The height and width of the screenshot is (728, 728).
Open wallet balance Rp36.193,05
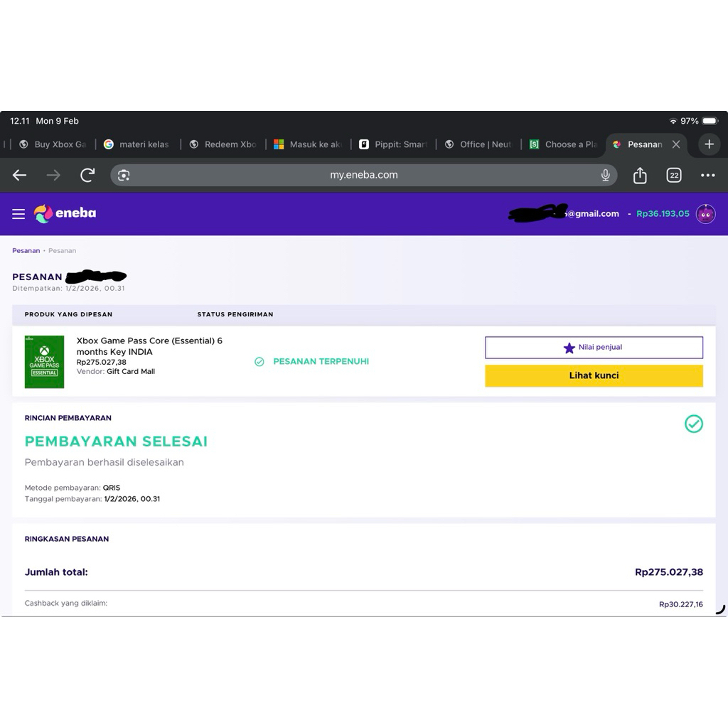coord(662,213)
